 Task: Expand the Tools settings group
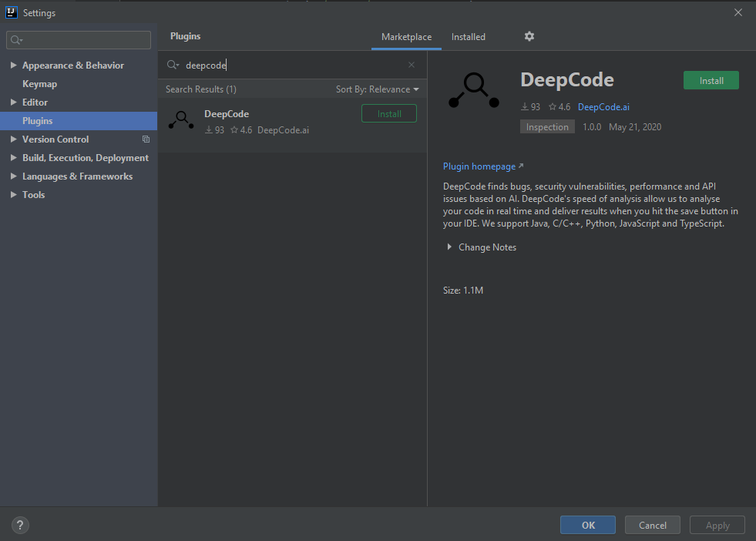tap(14, 195)
